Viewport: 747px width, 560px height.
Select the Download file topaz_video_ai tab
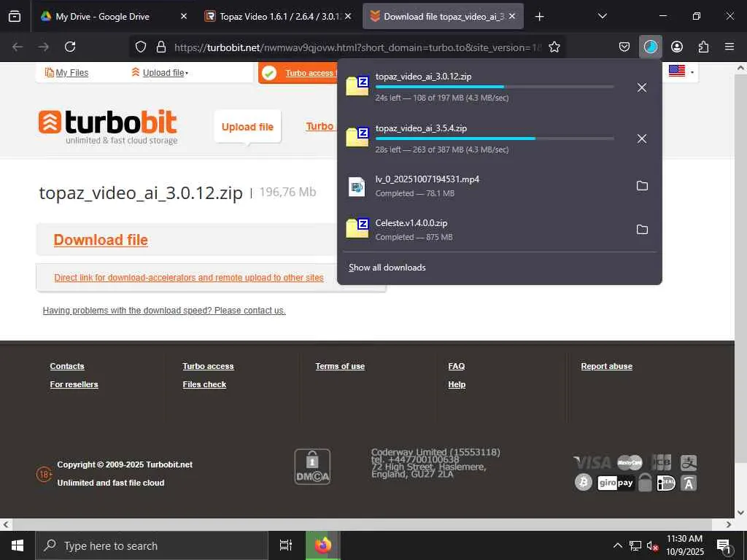pos(443,17)
